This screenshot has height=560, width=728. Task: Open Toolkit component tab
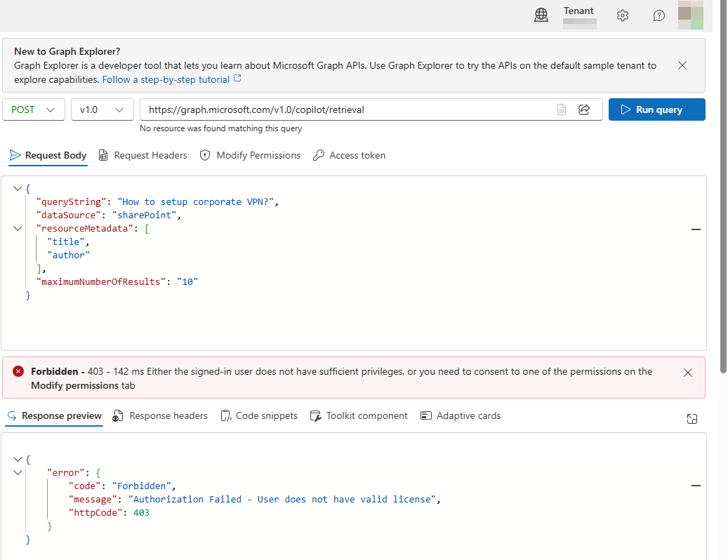click(x=359, y=415)
